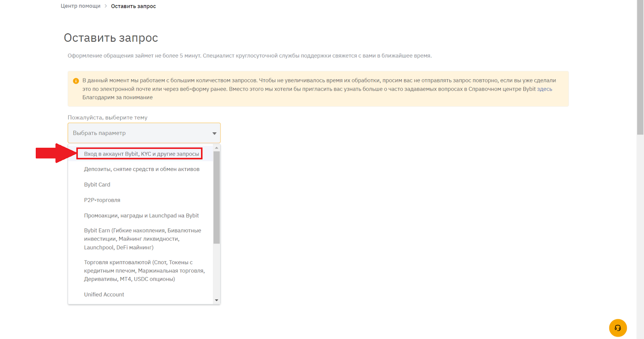Click the Оставить запрос page heading
The image size is (644, 339).
click(x=111, y=38)
